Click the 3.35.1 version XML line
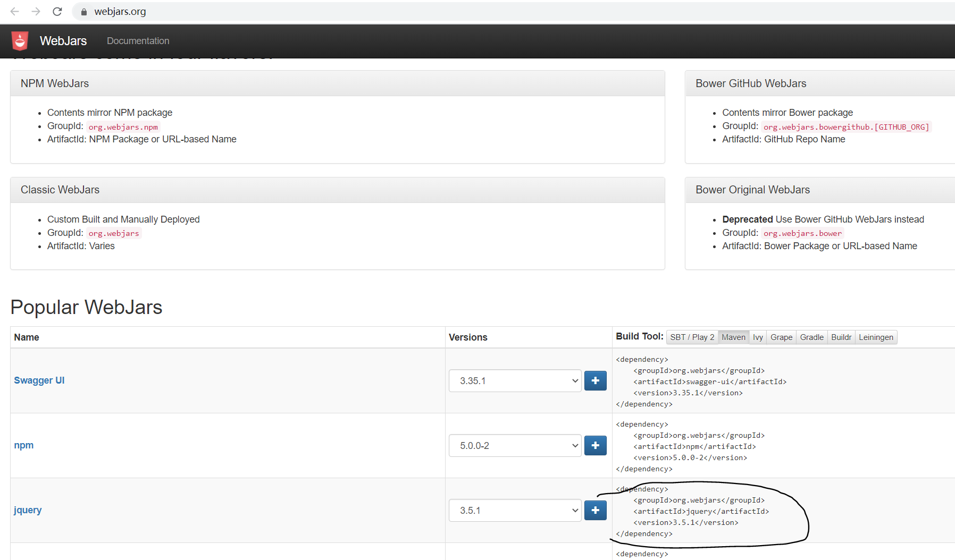The height and width of the screenshot is (560, 955). [688, 393]
